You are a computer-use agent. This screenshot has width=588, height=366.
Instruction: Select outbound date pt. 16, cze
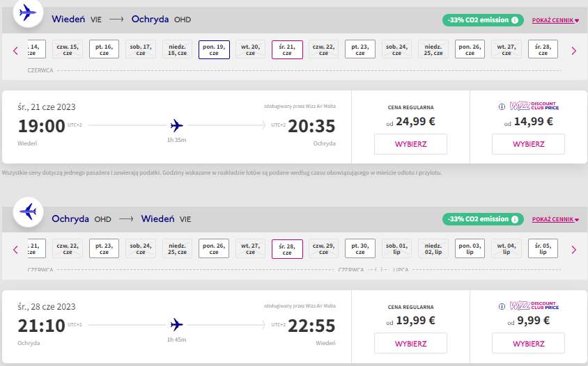point(105,49)
